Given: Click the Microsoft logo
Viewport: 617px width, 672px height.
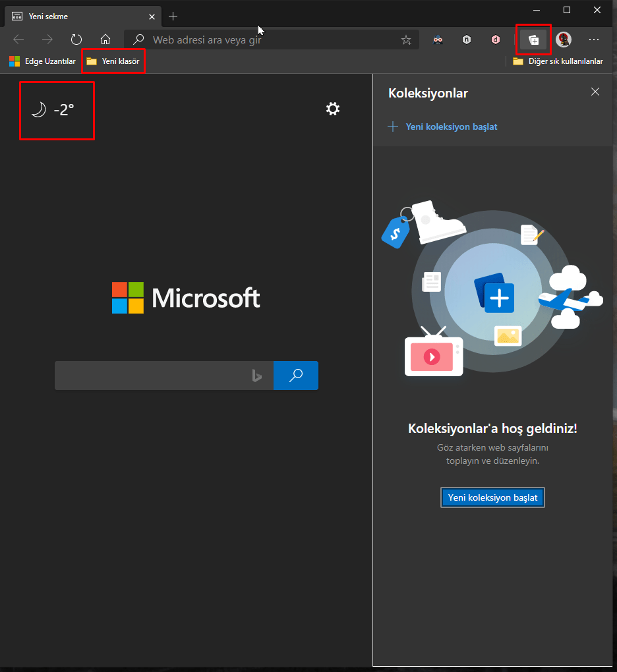Looking at the screenshot, I should coord(186,298).
